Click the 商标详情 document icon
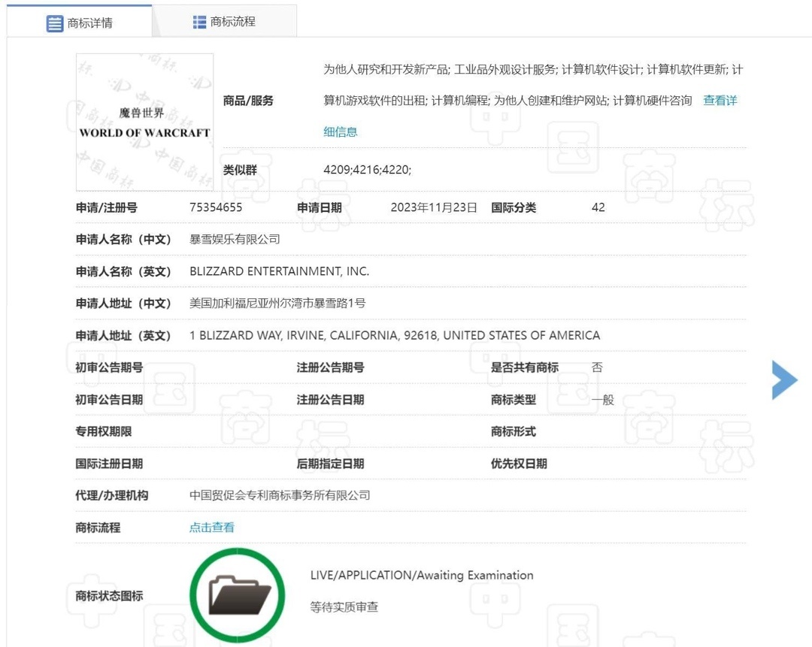This screenshot has height=647, width=812. coord(54,23)
